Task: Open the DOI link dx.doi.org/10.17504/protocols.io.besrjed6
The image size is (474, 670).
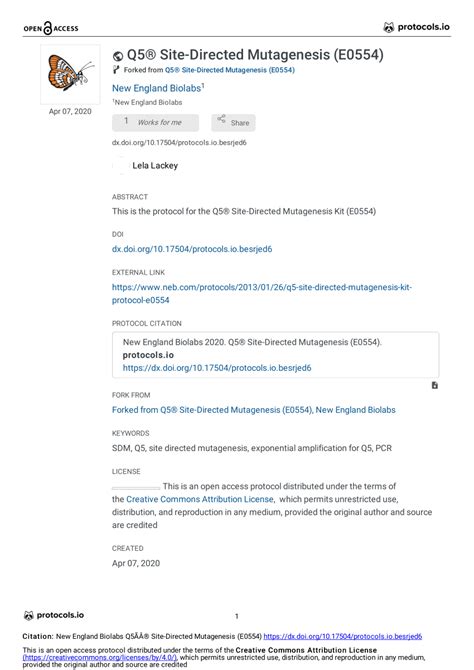Action: [x=192, y=249]
